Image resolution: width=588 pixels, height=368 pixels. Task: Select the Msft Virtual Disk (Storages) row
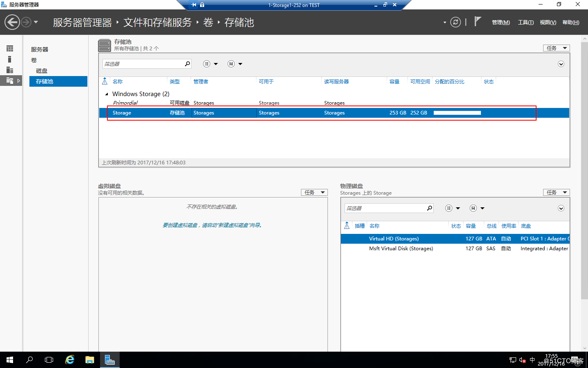coord(455,249)
